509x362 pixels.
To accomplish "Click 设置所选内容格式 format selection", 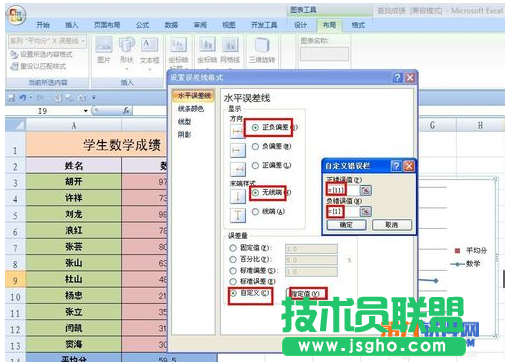I will [x=42, y=54].
